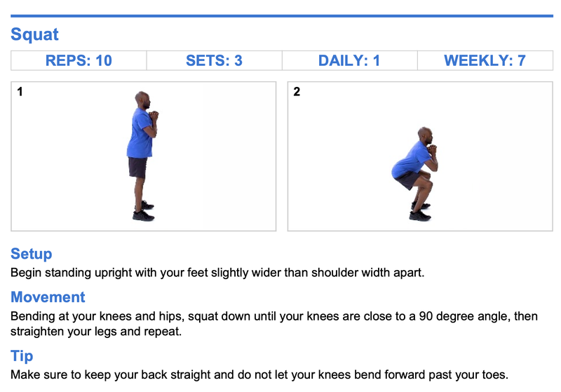561x392 pixels.
Task: Click the step number 2 label
Action: [297, 92]
